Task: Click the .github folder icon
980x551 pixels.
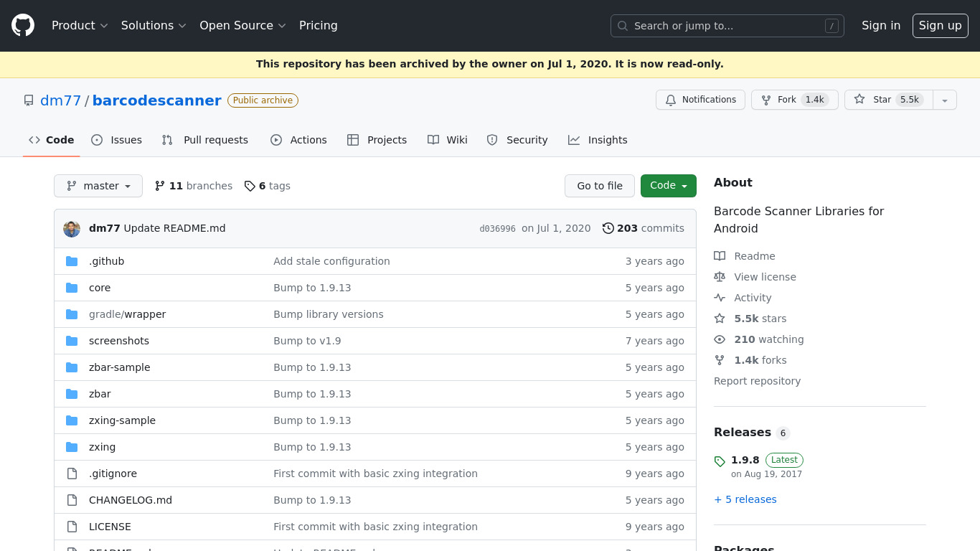Action: [72, 261]
